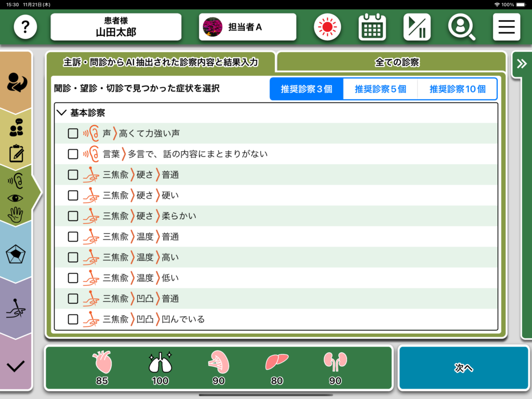Select the pentagon radar chart sidebar icon
532x399 pixels.
pyautogui.click(x=16, y=255)
